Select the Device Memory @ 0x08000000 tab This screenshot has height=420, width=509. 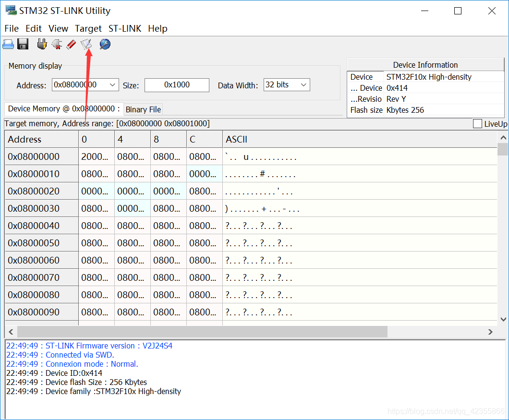click(x=64, y=109)
